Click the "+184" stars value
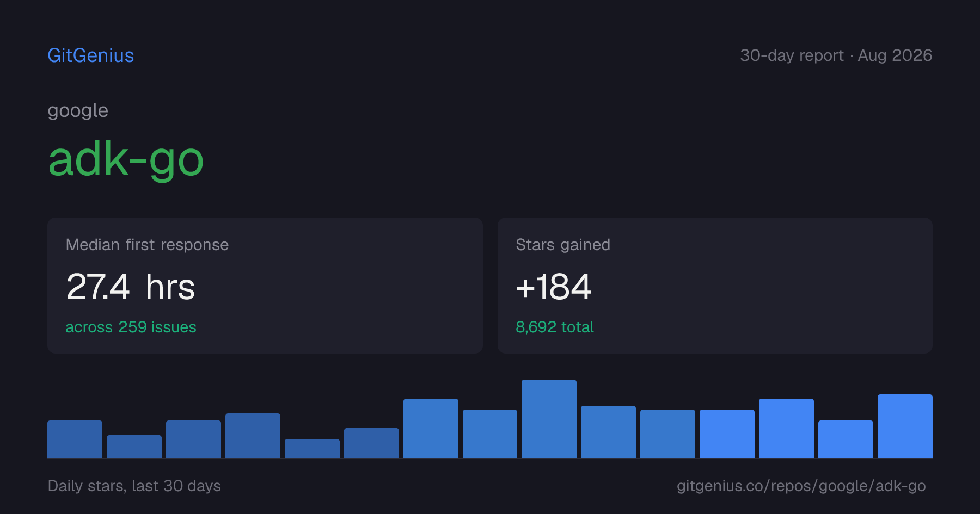 [x=553, y=287]
